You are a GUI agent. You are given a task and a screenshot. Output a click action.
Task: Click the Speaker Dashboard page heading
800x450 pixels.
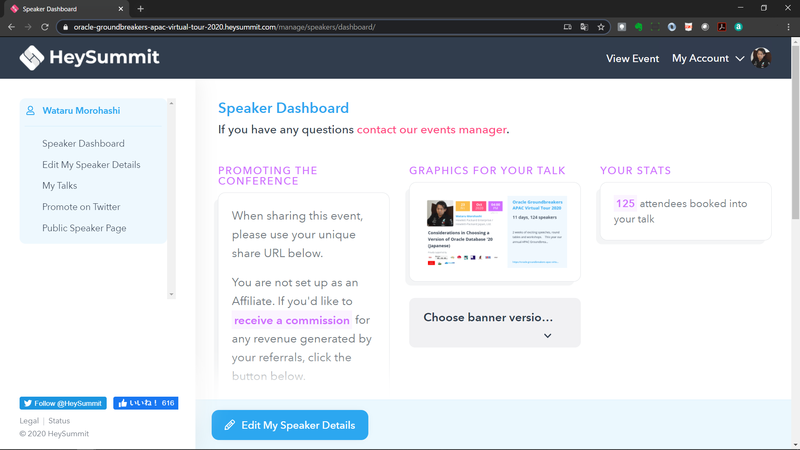283,108
